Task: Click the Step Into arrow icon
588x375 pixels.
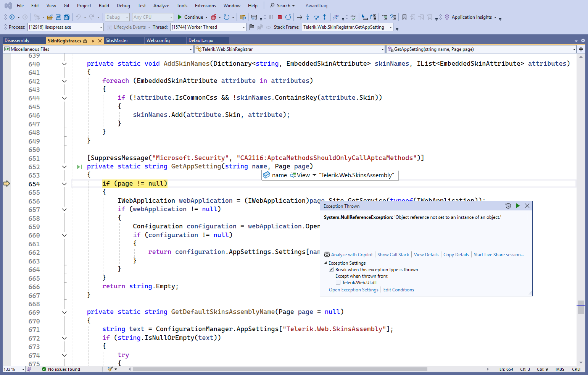Action: [x=308, y=17]
